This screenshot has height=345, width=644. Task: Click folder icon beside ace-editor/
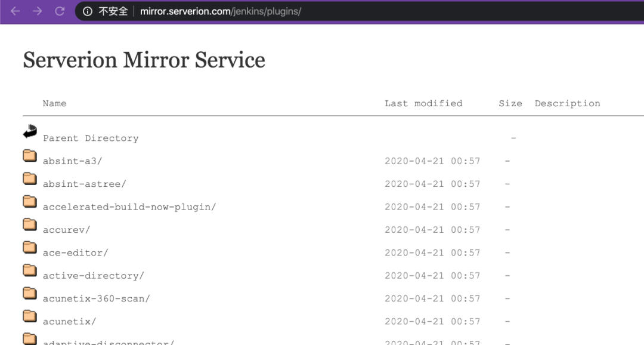[x=30, y=247]
